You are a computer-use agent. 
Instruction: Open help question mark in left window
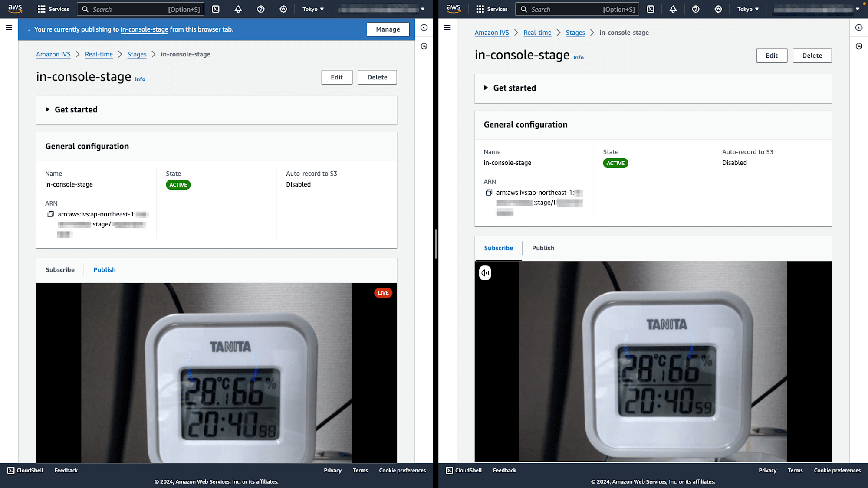click(261, 9)
